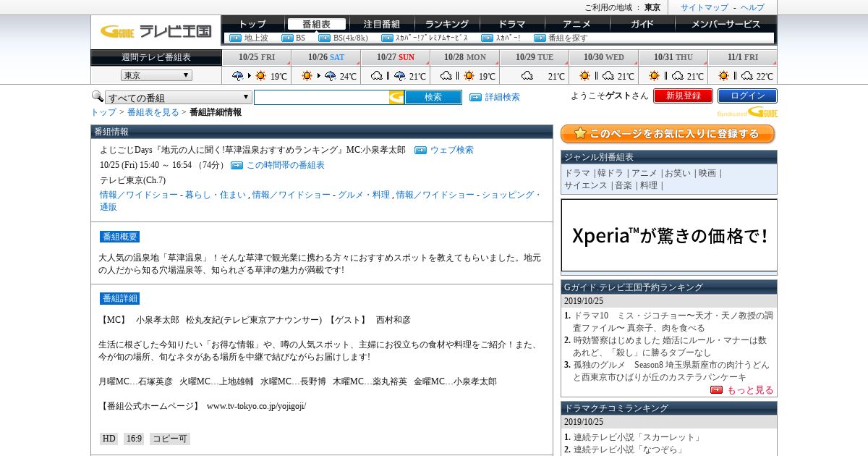Open the ランキング menu tab

point(447,24)
